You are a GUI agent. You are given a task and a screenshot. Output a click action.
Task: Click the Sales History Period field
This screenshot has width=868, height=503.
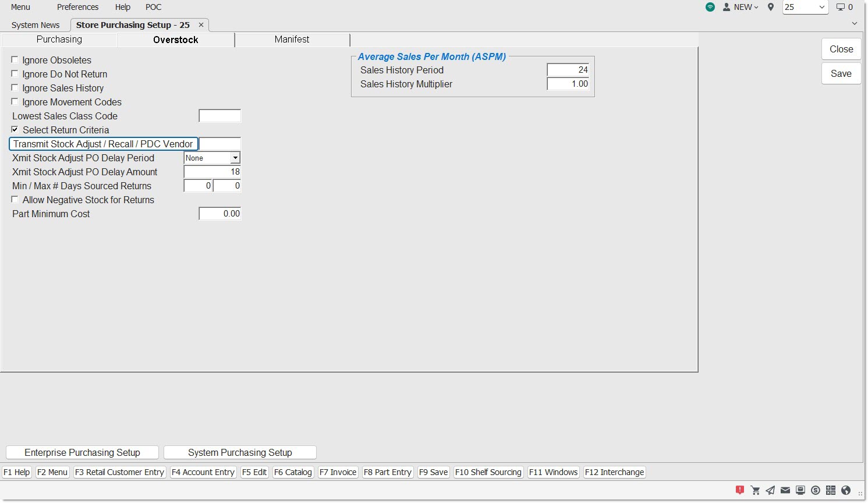point(568,70)
